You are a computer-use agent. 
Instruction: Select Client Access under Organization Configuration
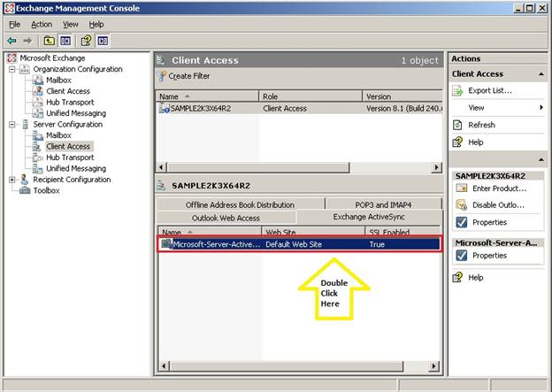(x=68, y=91)
